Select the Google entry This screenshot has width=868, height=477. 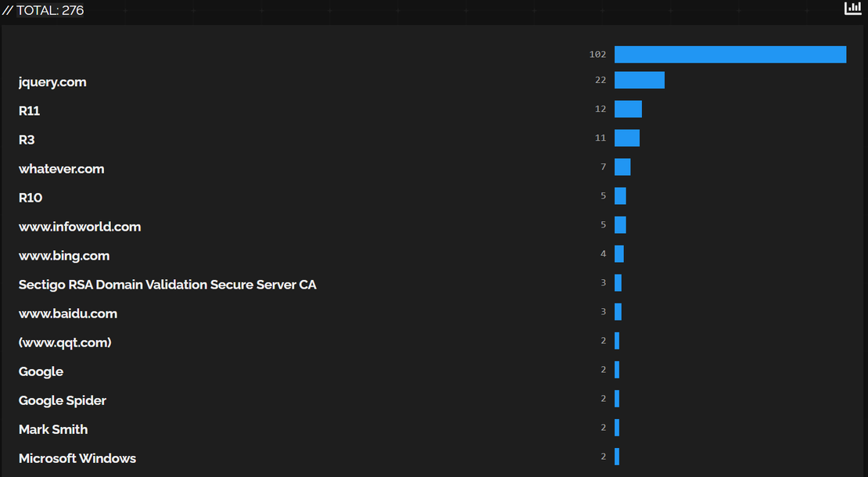[x=41, y=371]
